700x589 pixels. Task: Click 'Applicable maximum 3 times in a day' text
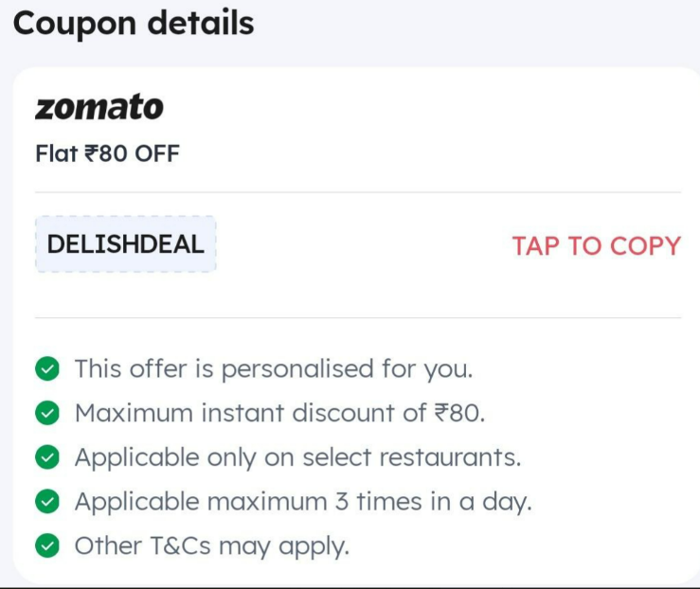pyautogui.click(x=303, y=502)
